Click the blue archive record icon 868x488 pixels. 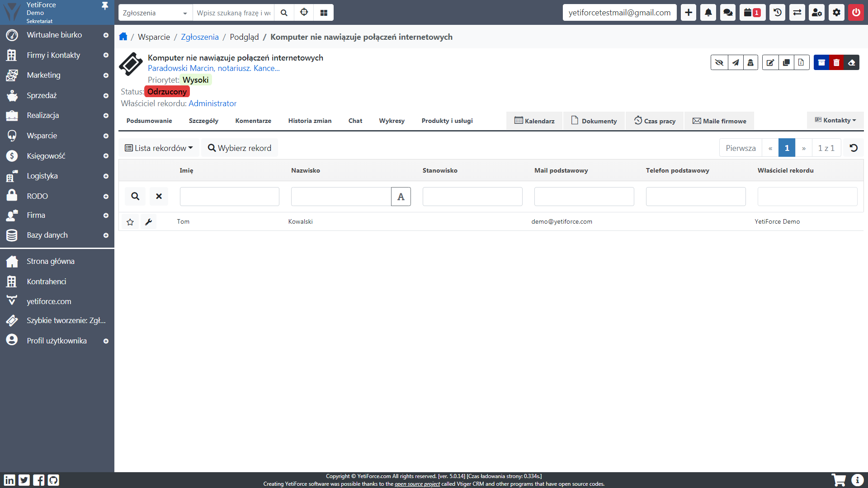tap(821, 62)
